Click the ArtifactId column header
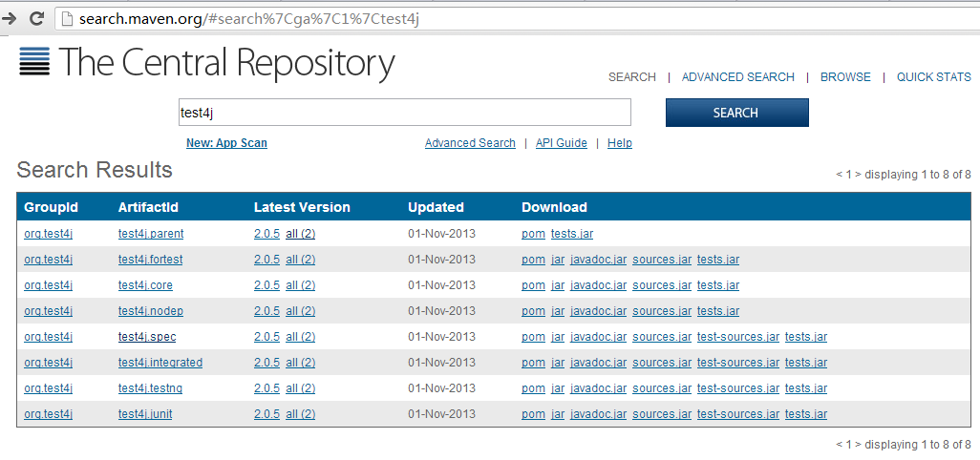Viewport: 980px width, 460px height. pyautogui.click(x=149, y=207)
